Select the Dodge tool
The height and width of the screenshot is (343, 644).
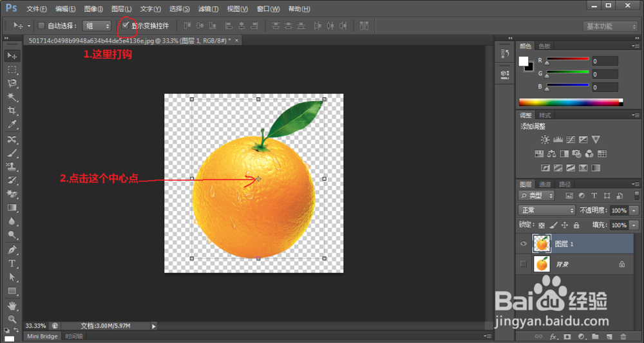(12, 235)
